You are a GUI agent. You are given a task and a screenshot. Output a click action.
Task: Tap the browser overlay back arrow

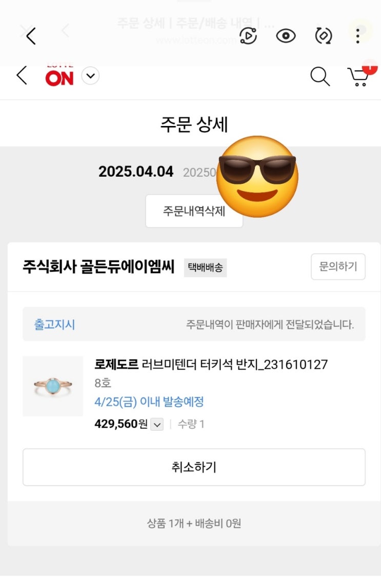pos(31,36)
